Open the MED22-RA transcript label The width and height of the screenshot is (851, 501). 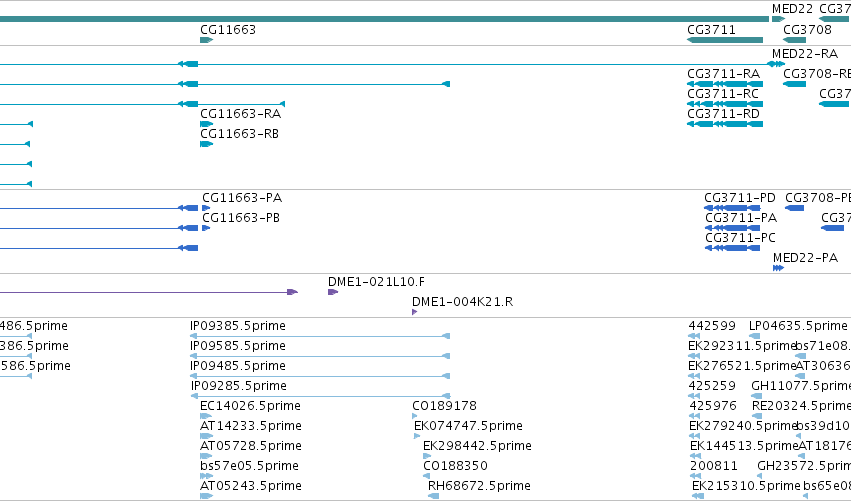[x=805, y=54]
